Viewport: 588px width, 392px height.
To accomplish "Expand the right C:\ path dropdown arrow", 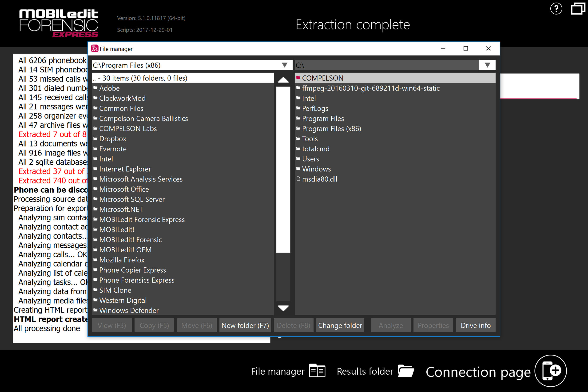I will pyautogui.click(x=487, y=65).
